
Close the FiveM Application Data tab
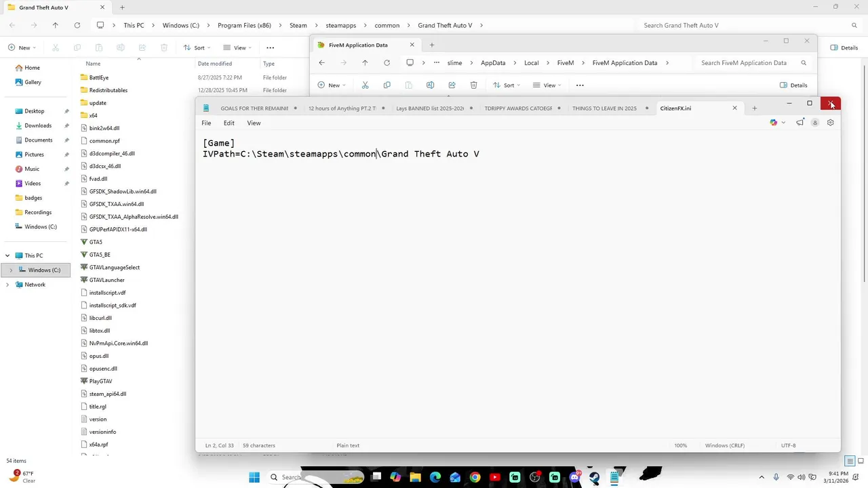pos(412,45)
